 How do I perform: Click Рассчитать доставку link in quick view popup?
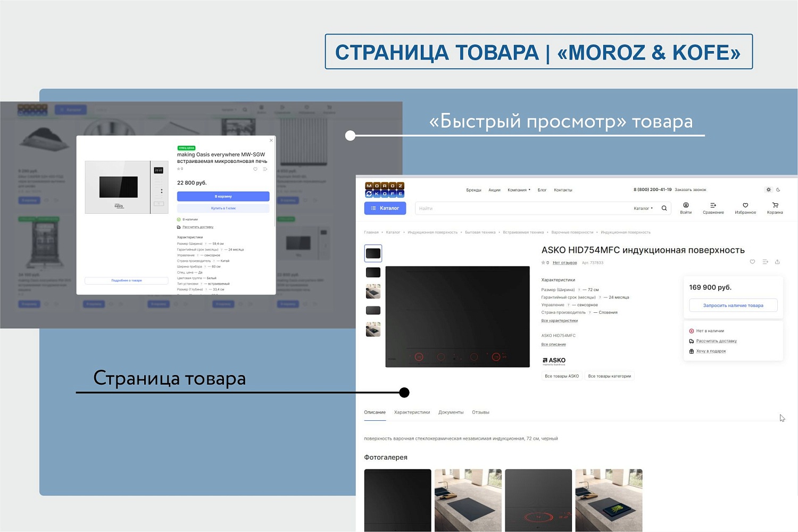tap(198, 227)
